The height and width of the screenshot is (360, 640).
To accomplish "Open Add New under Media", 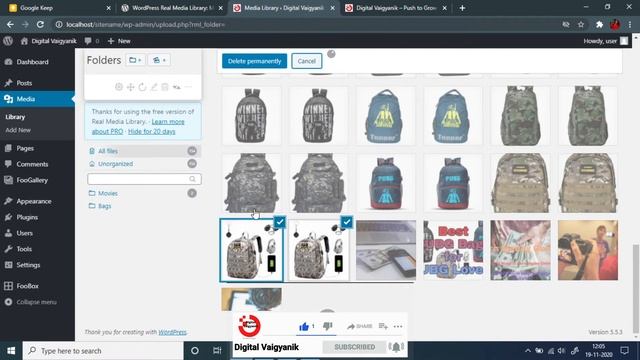I will 18,130.
